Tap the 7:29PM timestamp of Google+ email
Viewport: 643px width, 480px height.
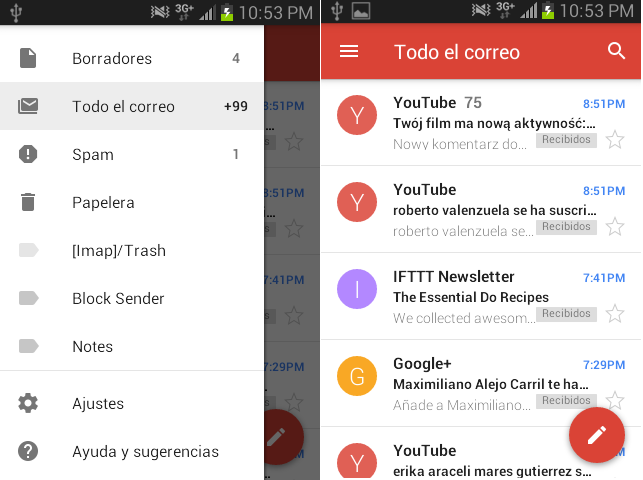(604, 365)
